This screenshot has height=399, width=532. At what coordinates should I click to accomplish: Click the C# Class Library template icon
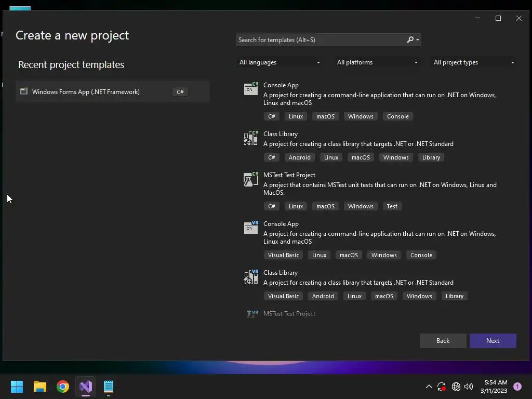point(251,138)
